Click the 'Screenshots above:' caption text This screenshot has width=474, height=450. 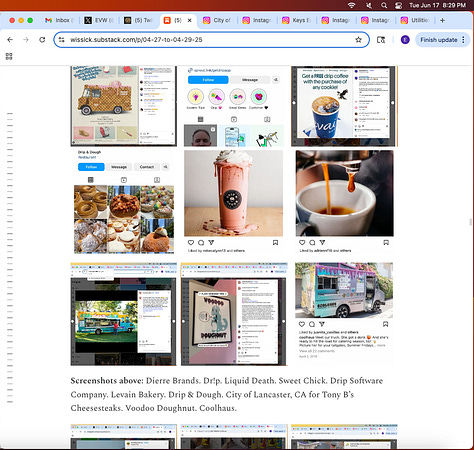tap(107, 381)
